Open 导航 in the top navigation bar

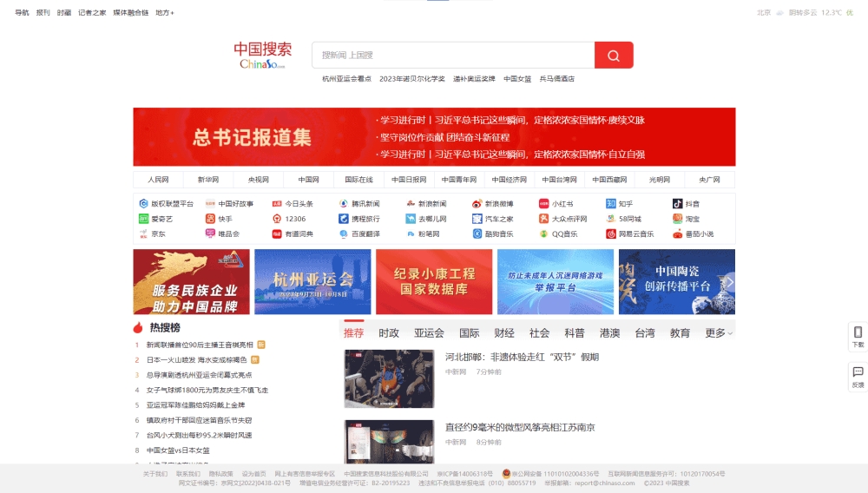point(22,13)
